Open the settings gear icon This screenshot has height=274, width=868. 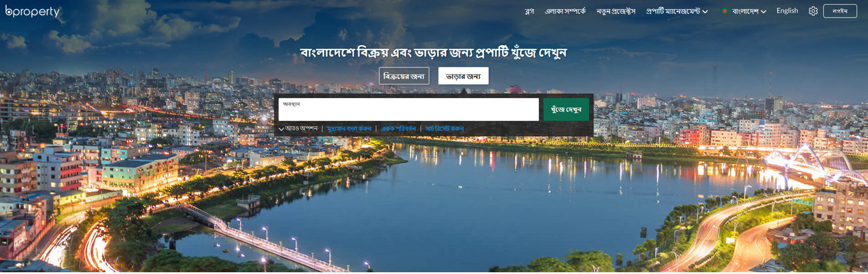click(813, 11)
